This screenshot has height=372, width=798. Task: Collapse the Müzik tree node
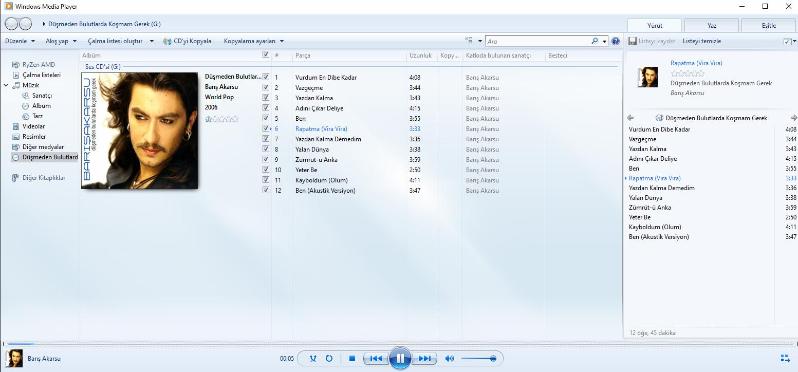(6, 85)
